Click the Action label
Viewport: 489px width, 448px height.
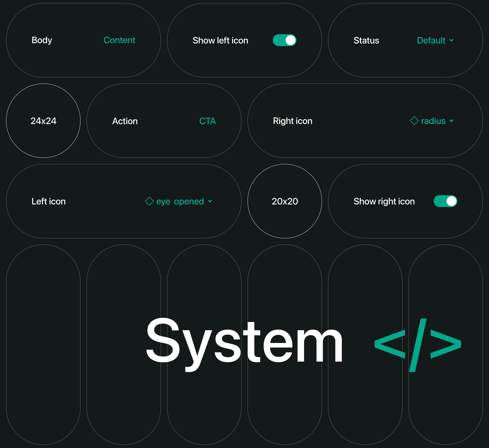(125, 121)
